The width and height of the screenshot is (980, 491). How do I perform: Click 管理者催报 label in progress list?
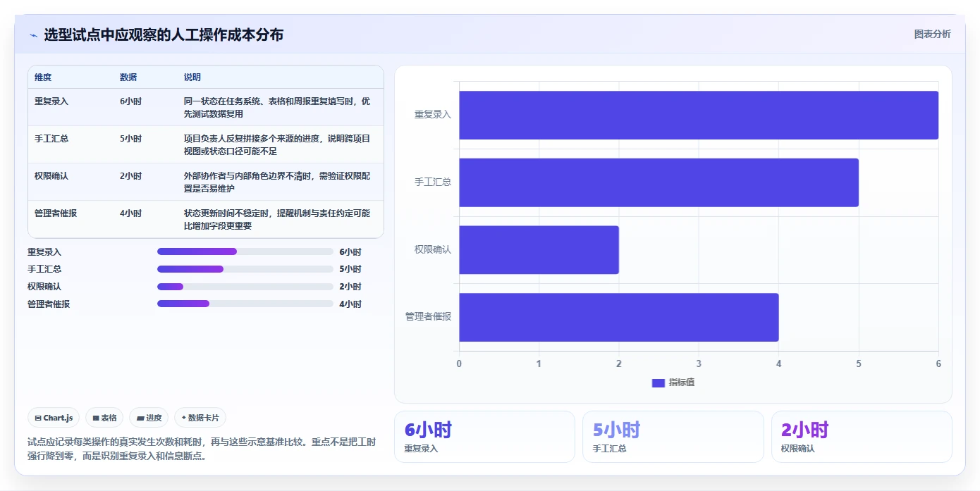tap(49, 304)
